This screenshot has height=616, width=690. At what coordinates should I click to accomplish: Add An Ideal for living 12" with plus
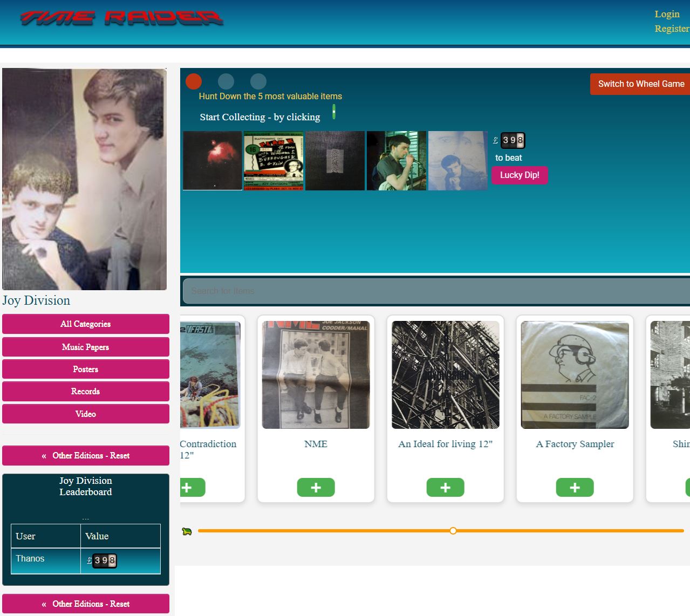point(445,488)
